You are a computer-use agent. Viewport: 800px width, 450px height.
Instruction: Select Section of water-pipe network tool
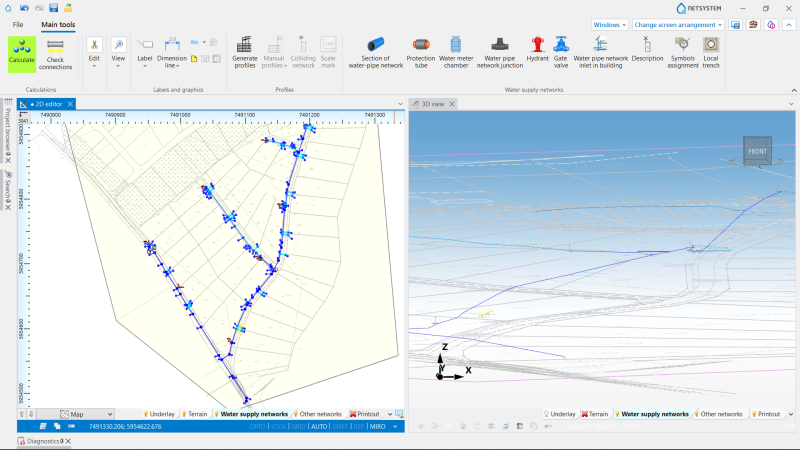pyautogui.click(x=376, y=52)
